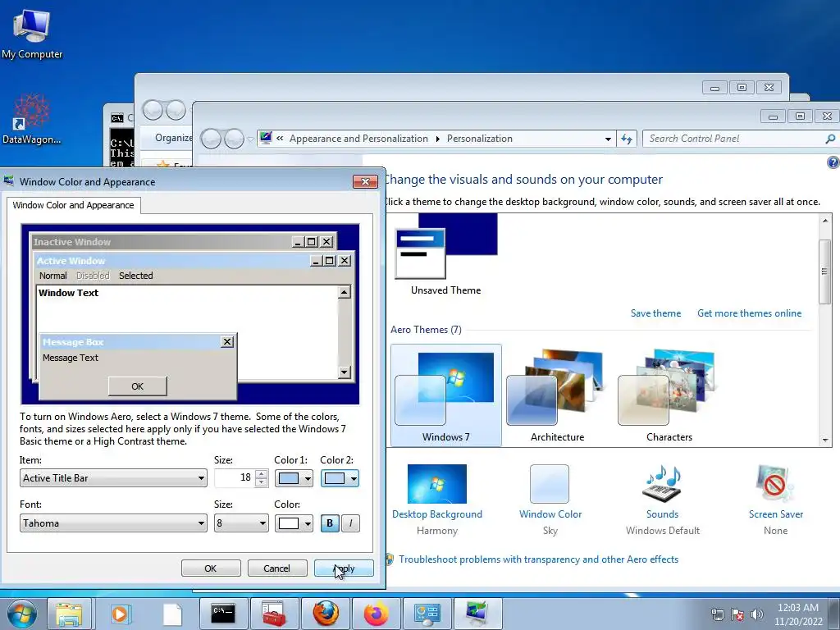The width and height of the screenshot is (840, 630).
Task: Click Normal menu item in preview
Action: 53,276
